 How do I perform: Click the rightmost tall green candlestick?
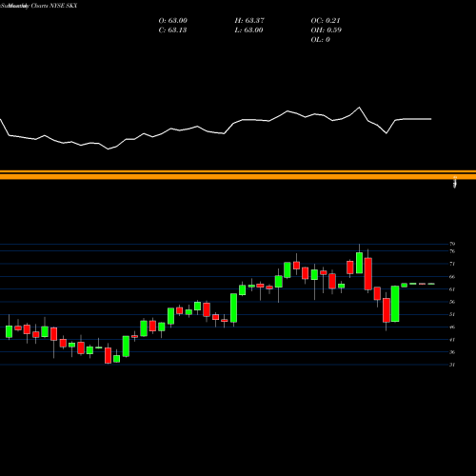(x=395, y=304)
